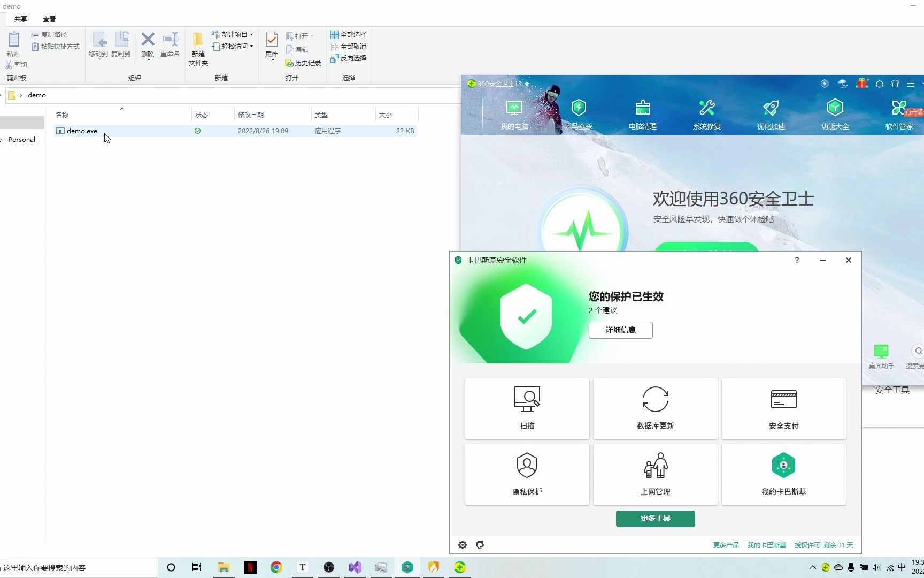The height and width of the screenshot is (578, 924).
Task: Sort by 大小 column header
Action: (x=386, y=115)
